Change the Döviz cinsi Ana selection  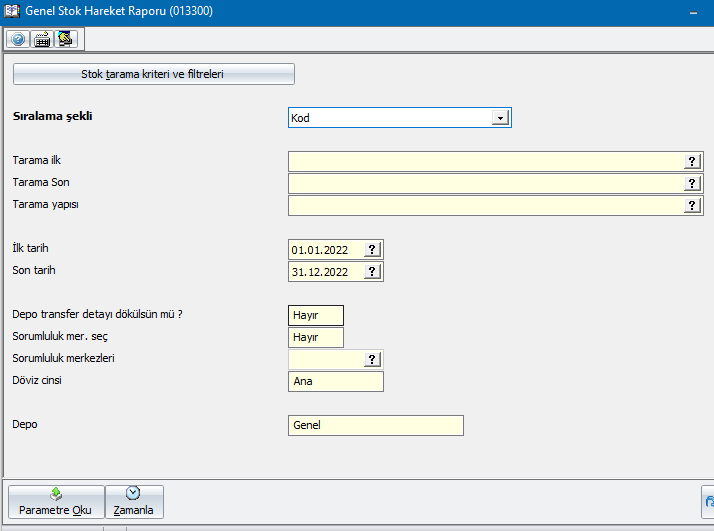[335, 381]
